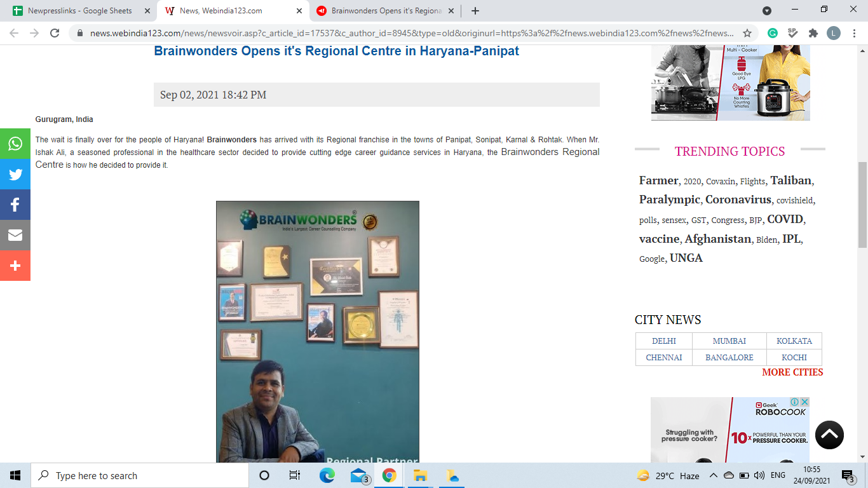Open Google Chrome taskbar icon

[390, 475]
